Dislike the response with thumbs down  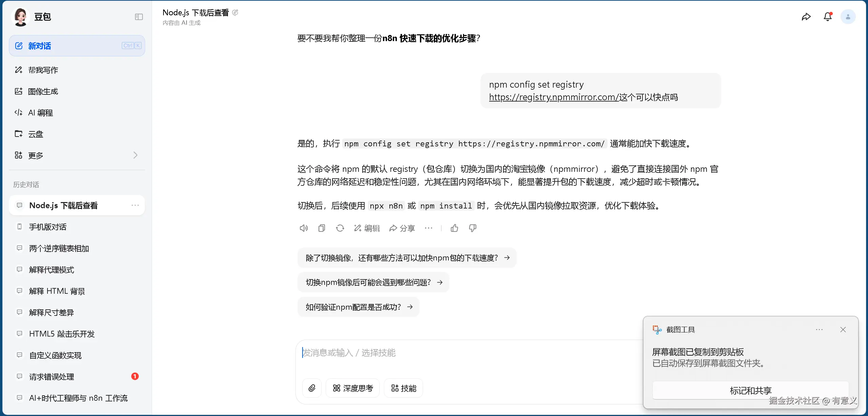click(472, 228)
